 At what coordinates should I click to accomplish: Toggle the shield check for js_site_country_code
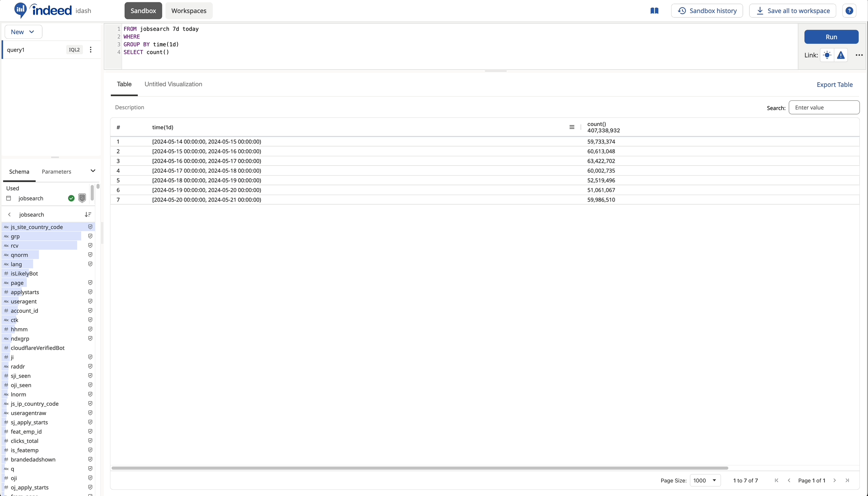[90, 227]
